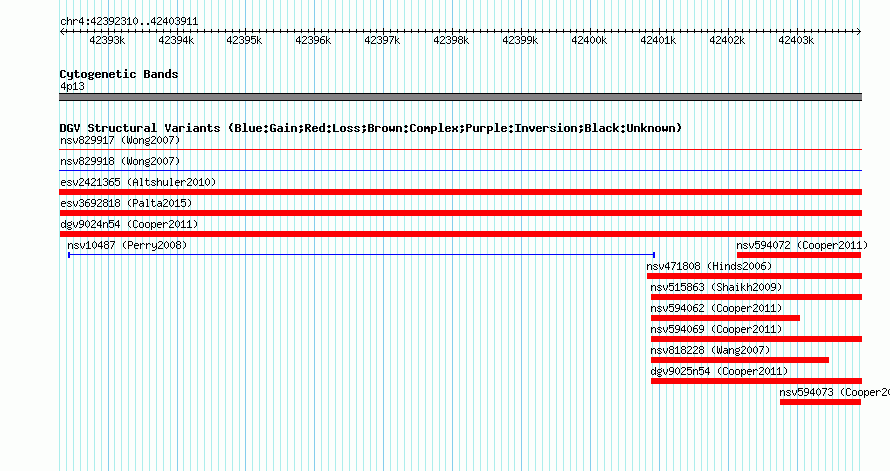890x471 pixels.
Task: Click the right arrow end of the ruler
Action: [x=859, y=32]
